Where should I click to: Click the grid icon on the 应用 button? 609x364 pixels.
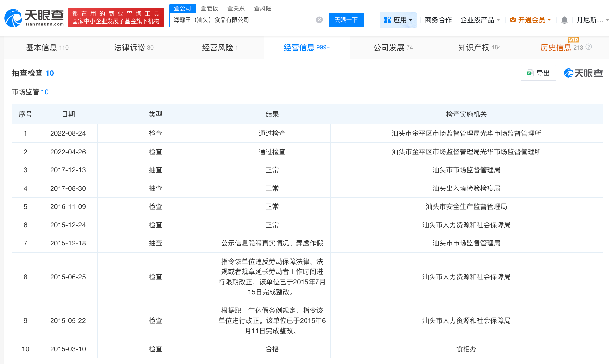tap(387, 20)
